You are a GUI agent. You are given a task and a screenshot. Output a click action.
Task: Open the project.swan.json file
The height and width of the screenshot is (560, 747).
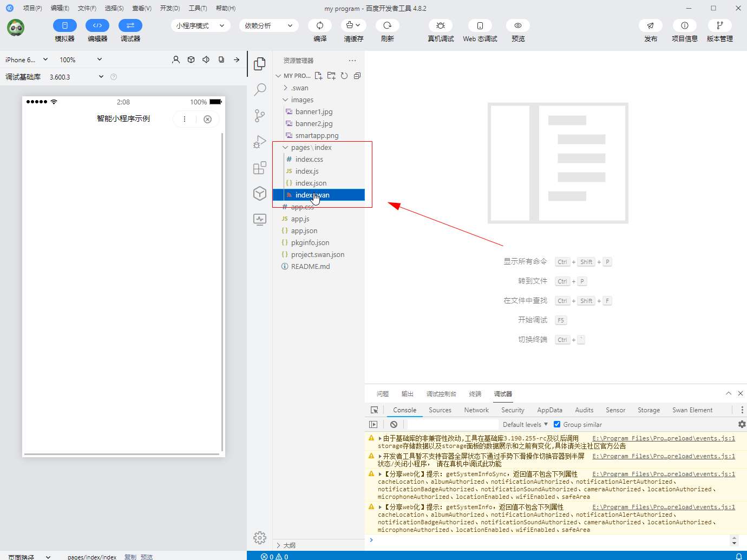[318, 254]
